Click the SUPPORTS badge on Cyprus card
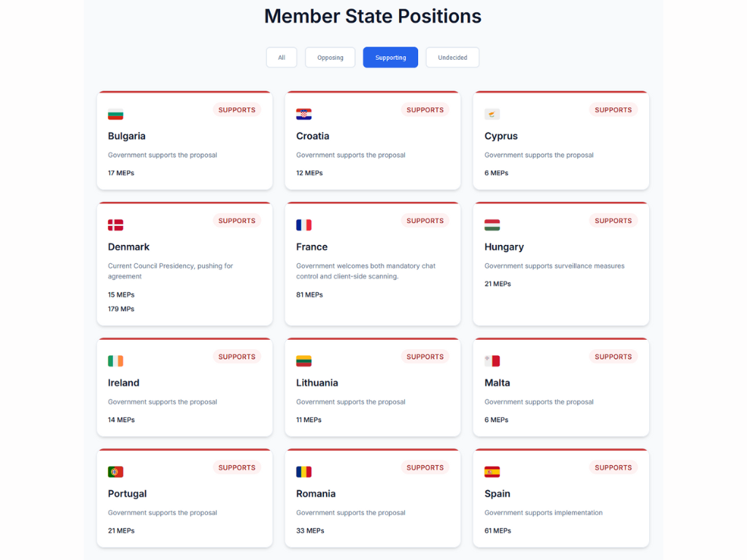Screen dimensions: 747x560 pos(613,110)
